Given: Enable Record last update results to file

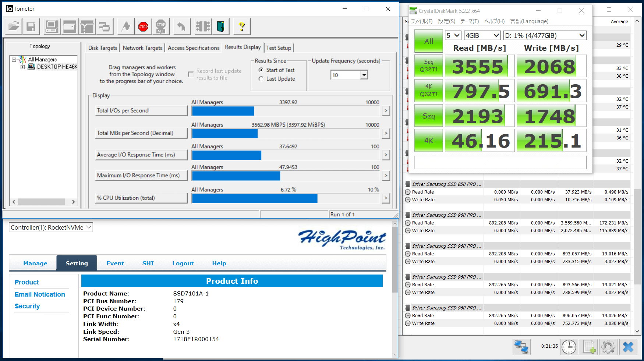Looking at the screenshot, I should [191, 74].
